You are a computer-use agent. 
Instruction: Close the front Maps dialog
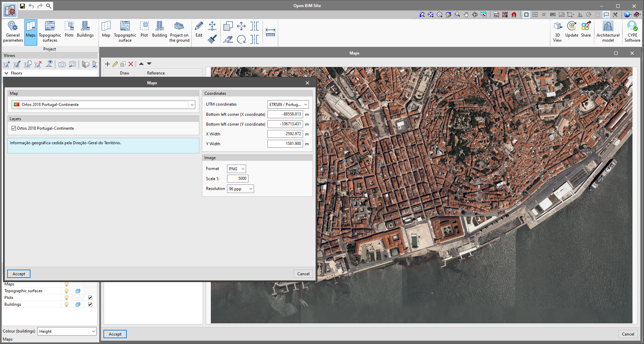point(307,83)
